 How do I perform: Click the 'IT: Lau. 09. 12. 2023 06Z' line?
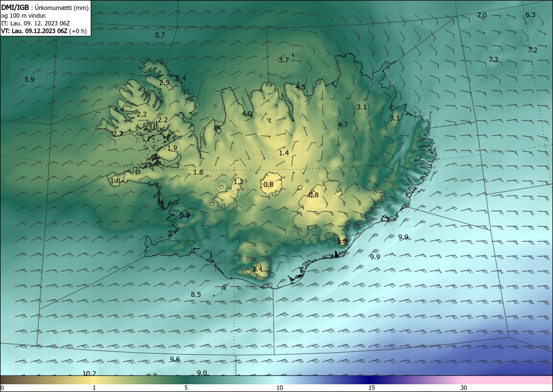point(35,23)
